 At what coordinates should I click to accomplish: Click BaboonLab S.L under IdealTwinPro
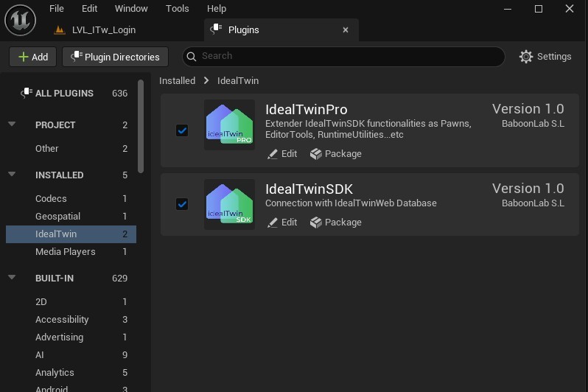pos(533,123)
